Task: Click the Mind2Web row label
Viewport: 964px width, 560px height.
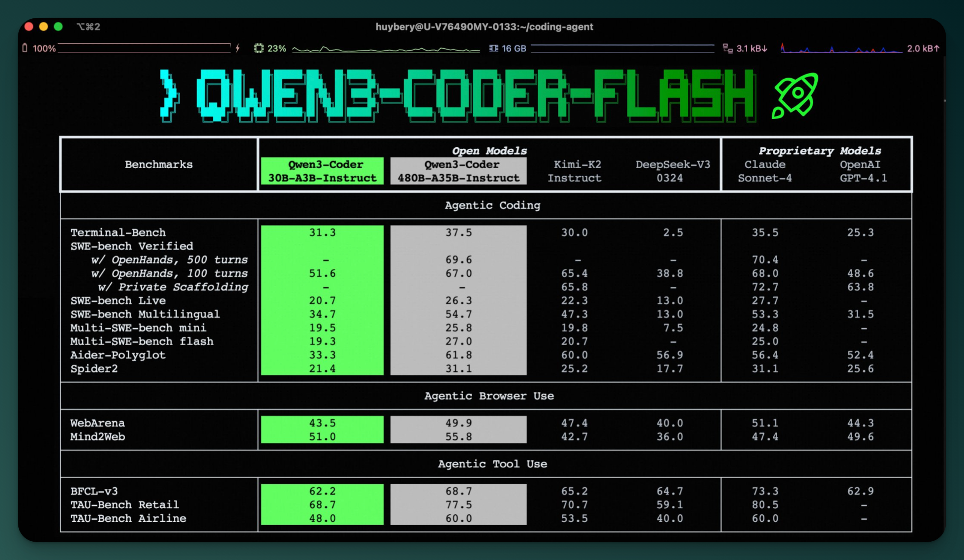Action: click(97, 437)
